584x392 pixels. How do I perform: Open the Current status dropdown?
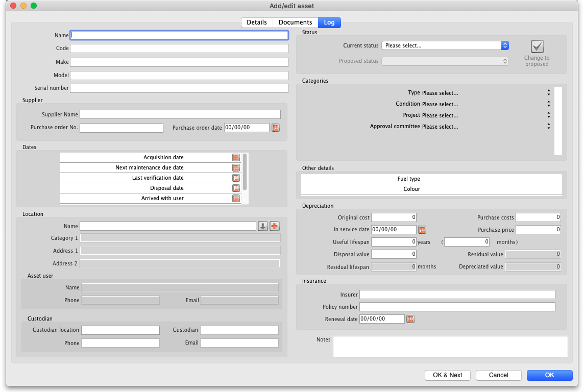pyautogui.click(x=445, y=45)
